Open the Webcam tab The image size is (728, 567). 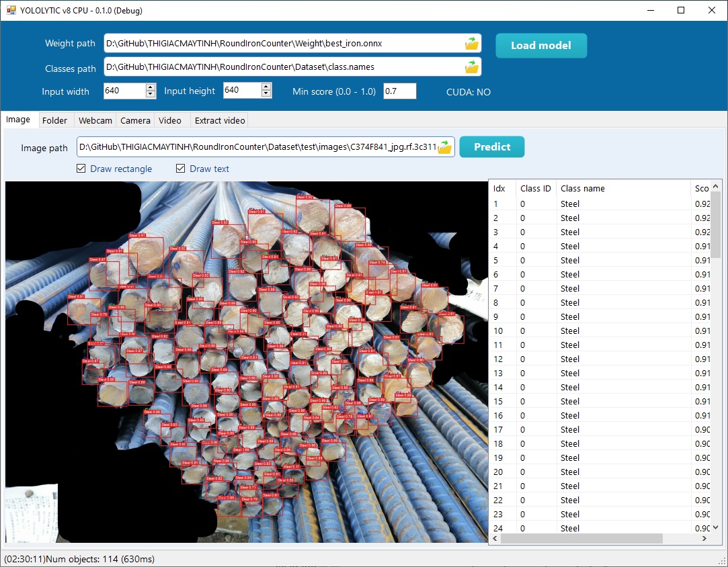click(95, 120)
